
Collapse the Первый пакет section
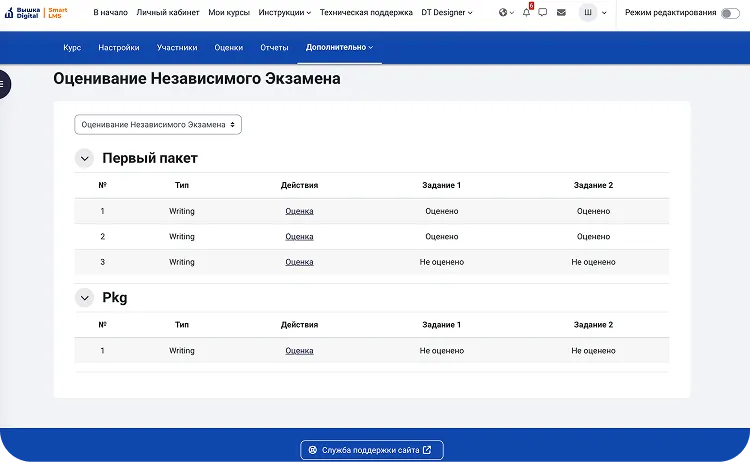[x=84, y=158]
